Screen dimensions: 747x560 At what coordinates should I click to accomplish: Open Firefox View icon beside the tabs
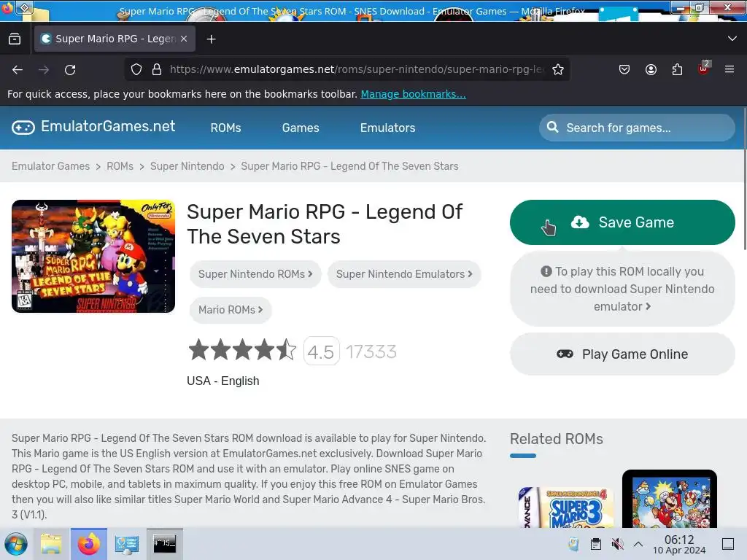15,39
